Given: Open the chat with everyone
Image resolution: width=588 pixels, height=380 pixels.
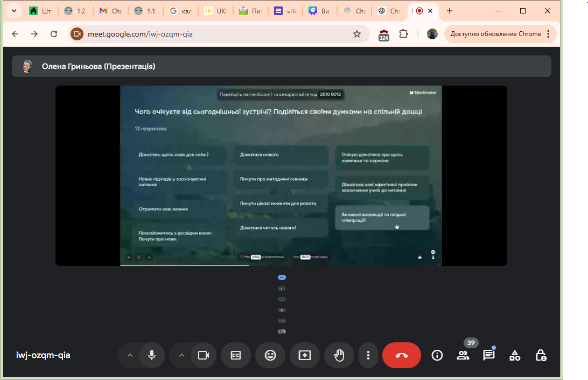Looking at the screenshot, I should pos(489,355).
